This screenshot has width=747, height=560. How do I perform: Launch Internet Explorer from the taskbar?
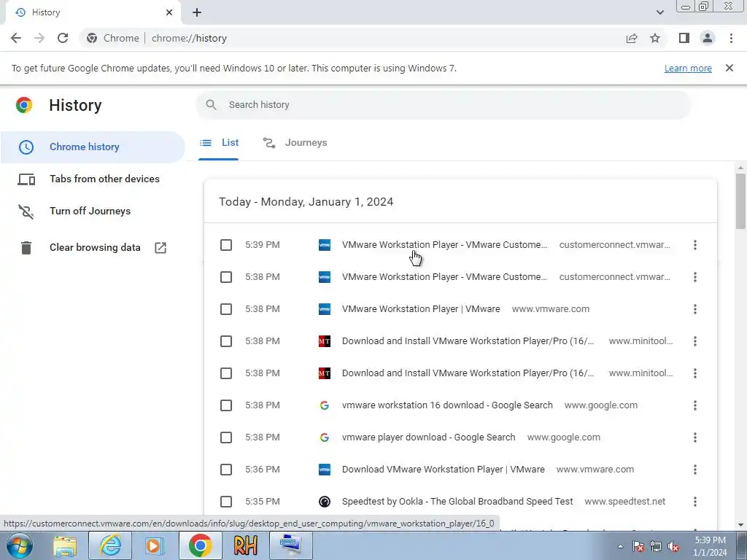(x=110, y=545)
